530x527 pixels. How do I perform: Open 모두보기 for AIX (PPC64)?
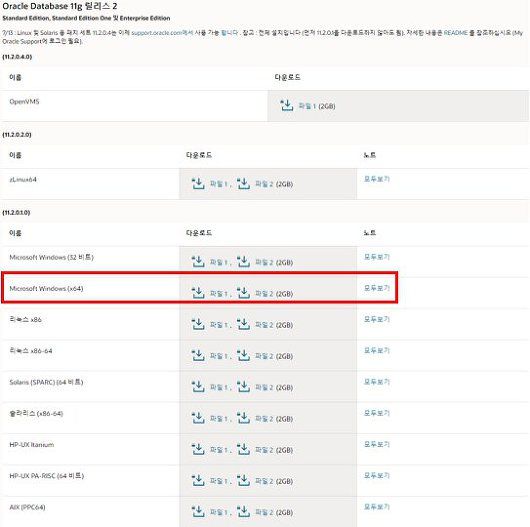coord(377,507)
